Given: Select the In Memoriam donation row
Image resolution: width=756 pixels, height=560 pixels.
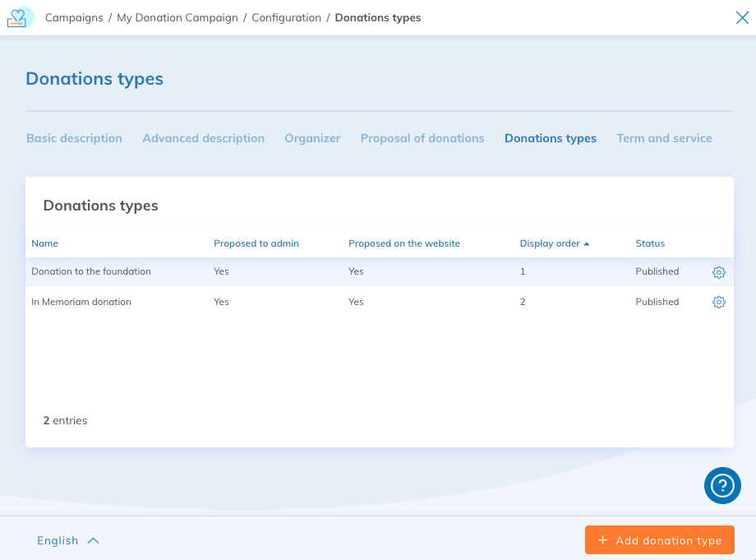Looking at the screenshot, I should 81,302.
